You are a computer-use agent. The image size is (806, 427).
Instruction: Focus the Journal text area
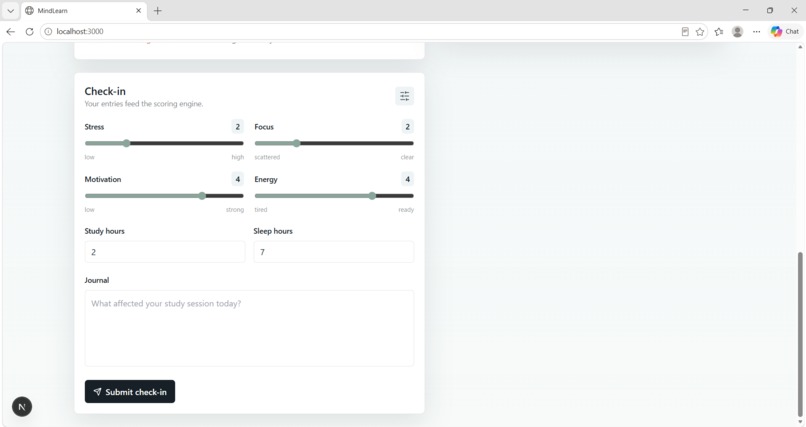pyautogui.click(x=249, y=328)
